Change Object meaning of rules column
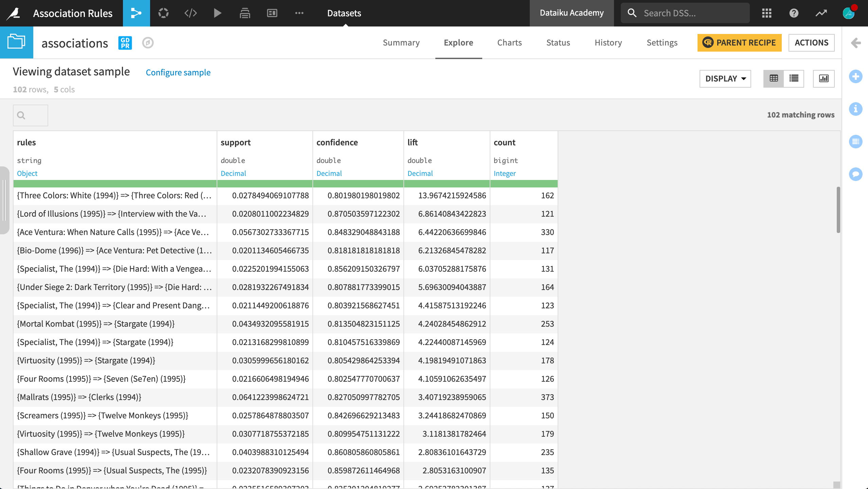This screenshot has height=489, width=868. pos(27,173)
